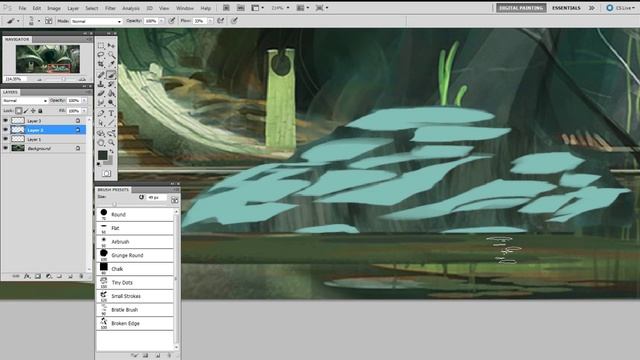Select the Dodge tool
This screenshot has width=640, height=360.
pos(111,103)
